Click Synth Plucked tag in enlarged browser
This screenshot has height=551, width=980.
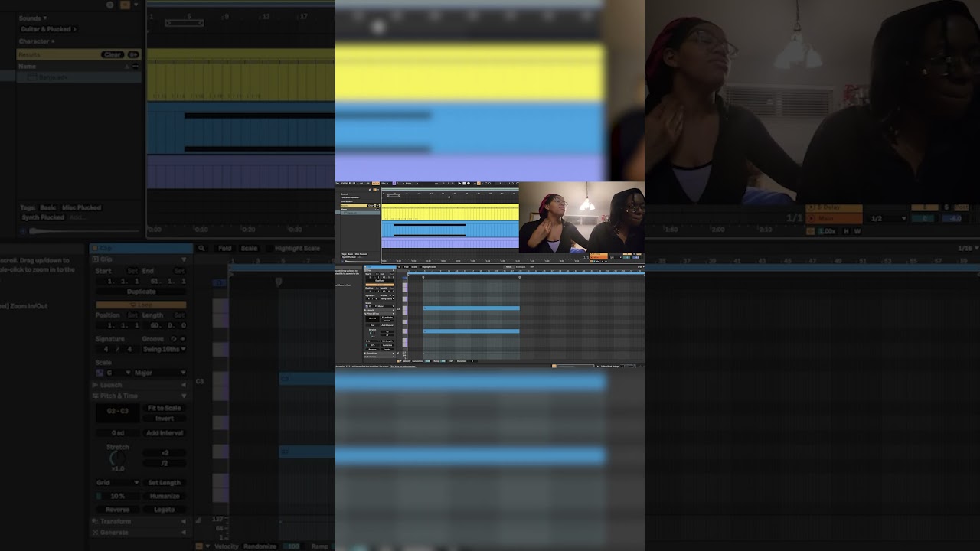coord(42,217)
